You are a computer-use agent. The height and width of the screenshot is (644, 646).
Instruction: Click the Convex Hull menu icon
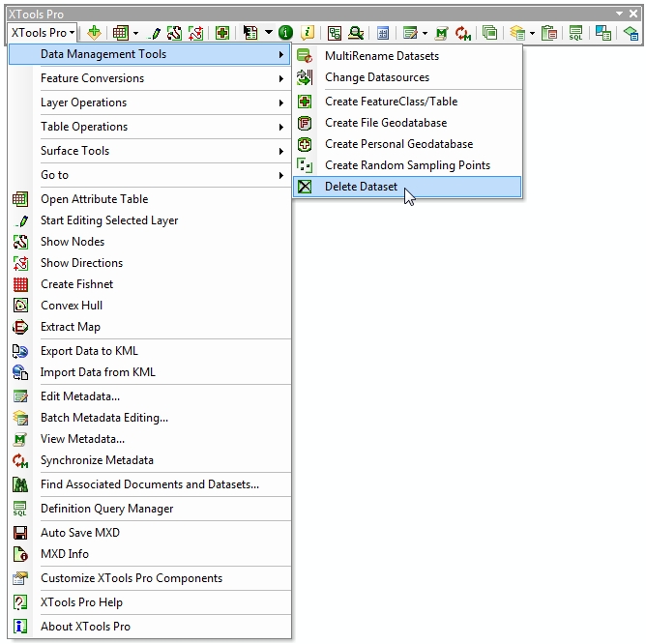[x=20, y=306]
